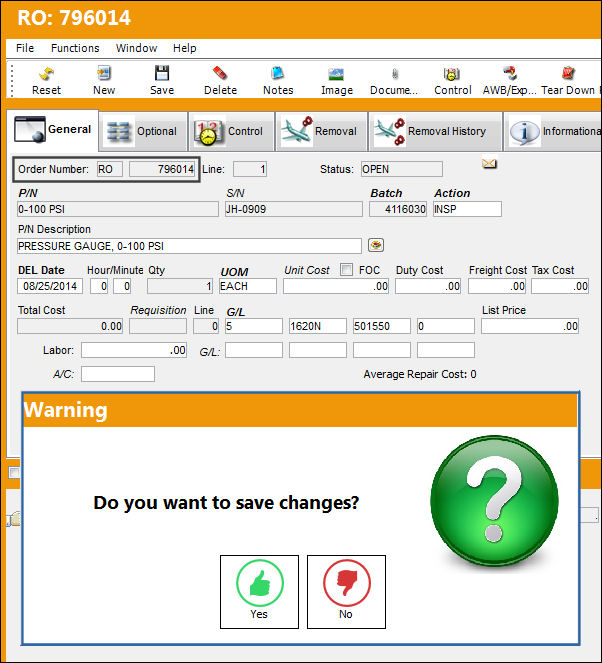
Task: Click the Labor cost input field
Action: point(134,351)
